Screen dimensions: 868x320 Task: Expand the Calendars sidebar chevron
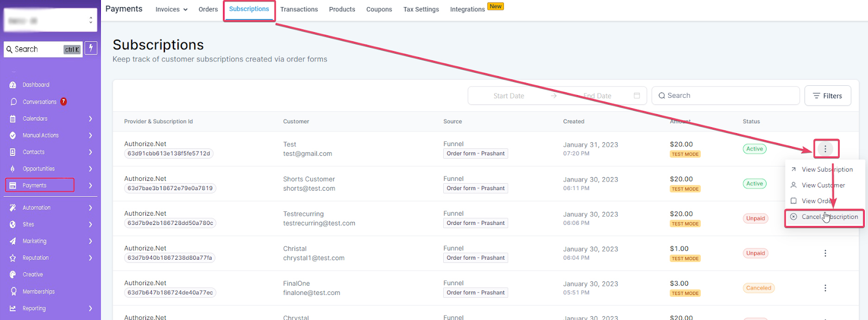(x=91, y=118)
